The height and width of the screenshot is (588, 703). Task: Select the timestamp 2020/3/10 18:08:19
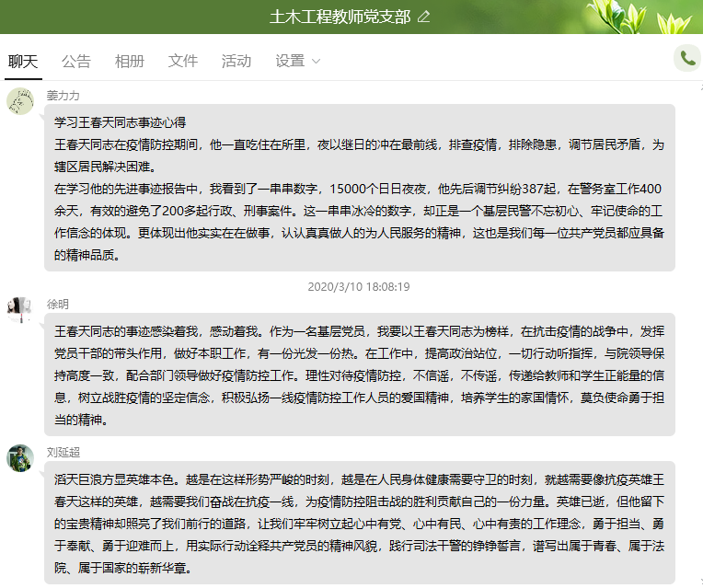click(359, 287)
